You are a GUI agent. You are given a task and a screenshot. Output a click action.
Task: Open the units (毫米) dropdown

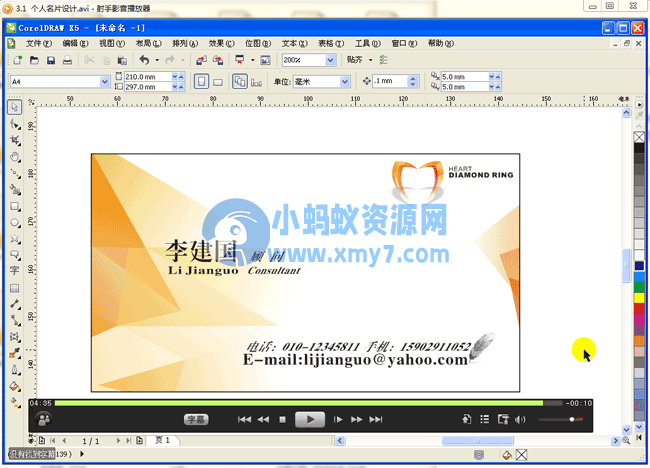345,82
